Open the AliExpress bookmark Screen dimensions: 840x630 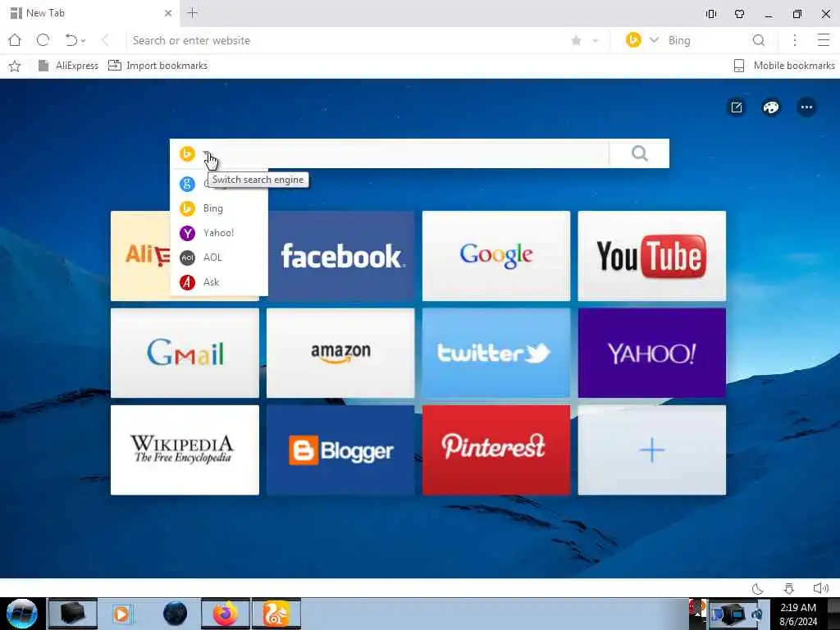pos(68,66)
